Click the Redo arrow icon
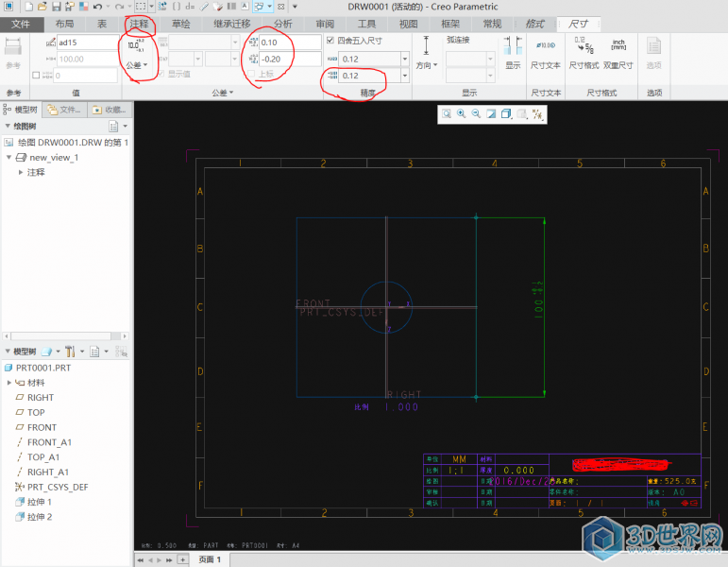The width and height of the screenshot is (728, 567). (x=119, y=7)
